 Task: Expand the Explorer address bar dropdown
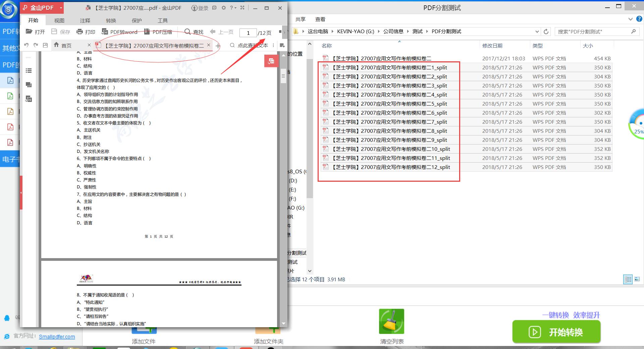(x=537, y=32)
